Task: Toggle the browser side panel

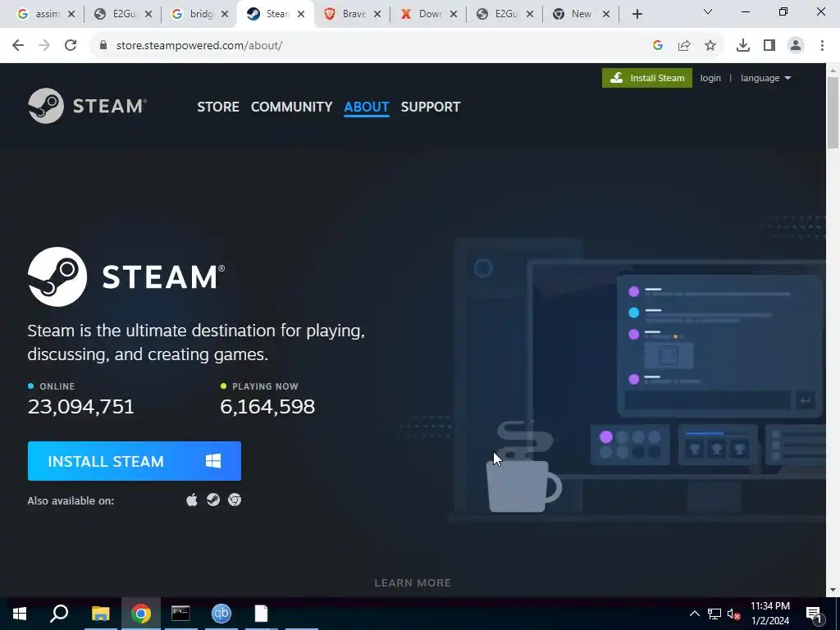Action: (x=769, y=46)
